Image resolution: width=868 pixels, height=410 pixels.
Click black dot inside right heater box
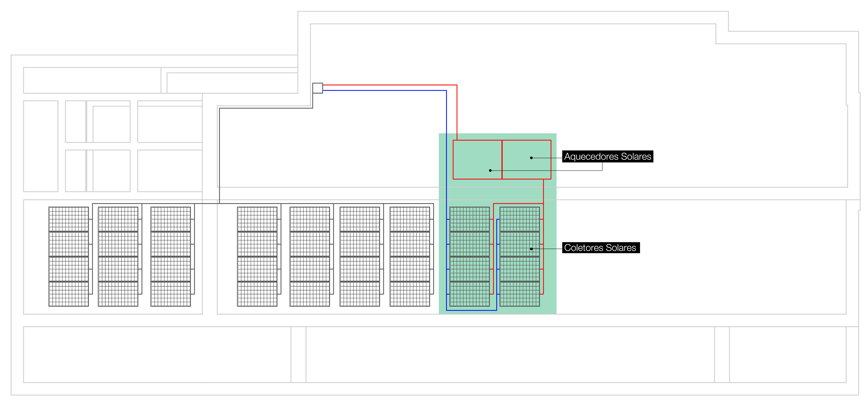531,158
